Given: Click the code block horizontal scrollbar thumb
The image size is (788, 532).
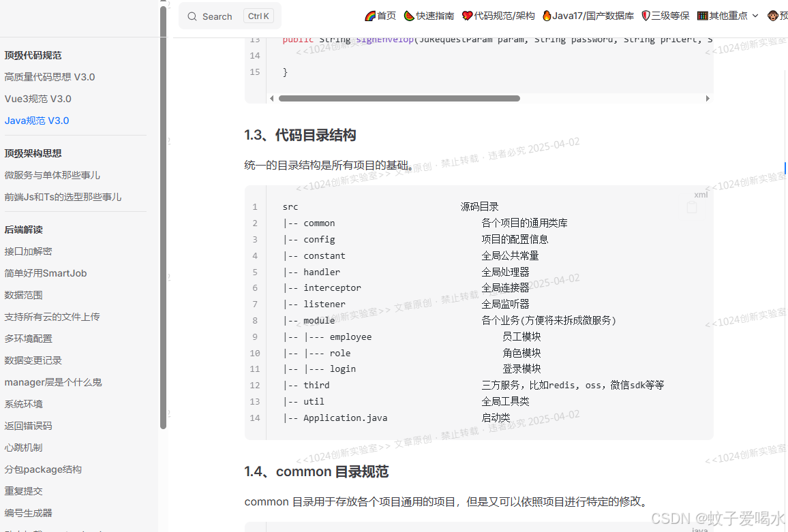Looking at the screenshot, I should [x=399, y=98].
